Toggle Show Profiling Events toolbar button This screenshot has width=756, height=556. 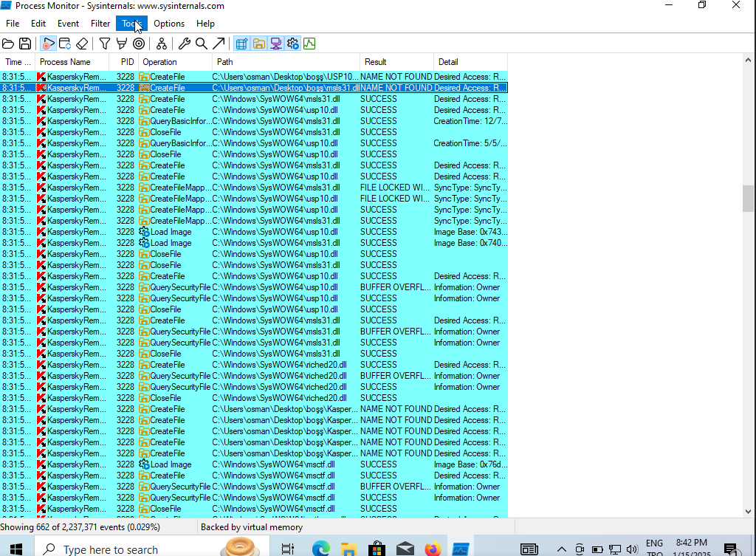click(x=309, y=44)
